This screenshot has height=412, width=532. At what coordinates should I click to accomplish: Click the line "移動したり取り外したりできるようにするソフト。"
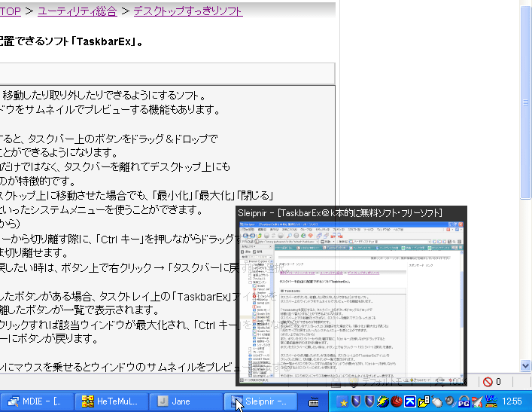click(x=104, y=96)
